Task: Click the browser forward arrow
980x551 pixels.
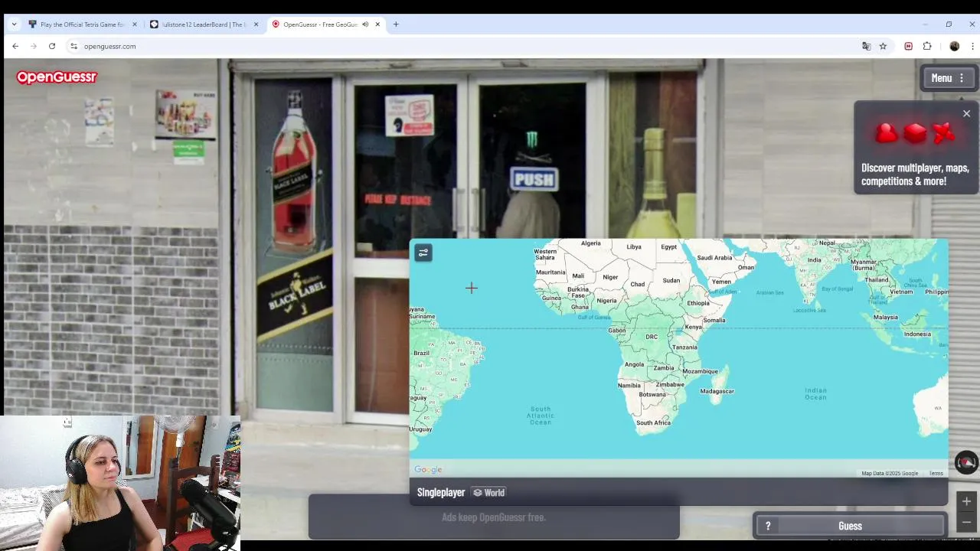Action: pyautogui.click(x=34, y=46)
